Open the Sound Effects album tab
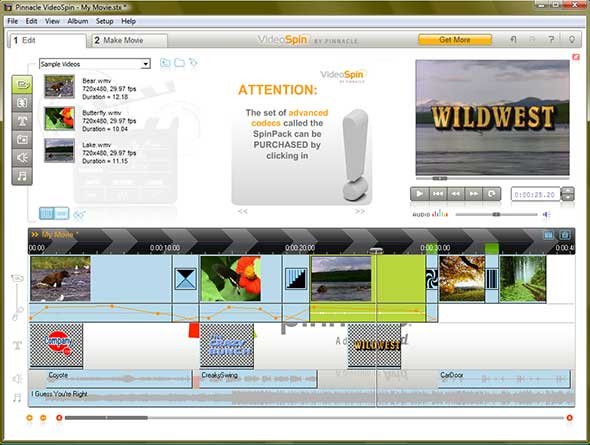The width and height of the screenshot is (590, 445). click(x=22, y=158)
